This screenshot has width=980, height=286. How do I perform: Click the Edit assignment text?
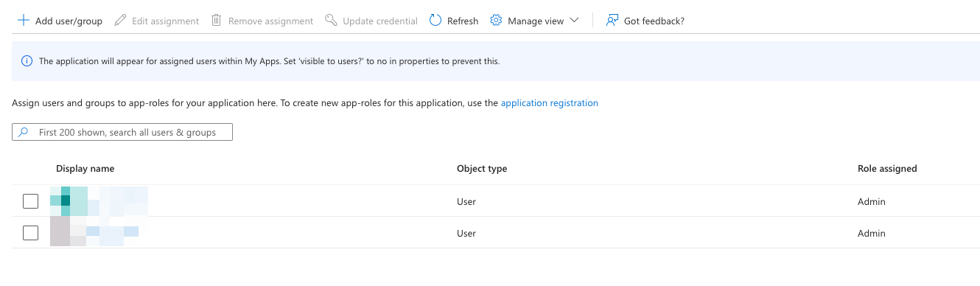165,21
